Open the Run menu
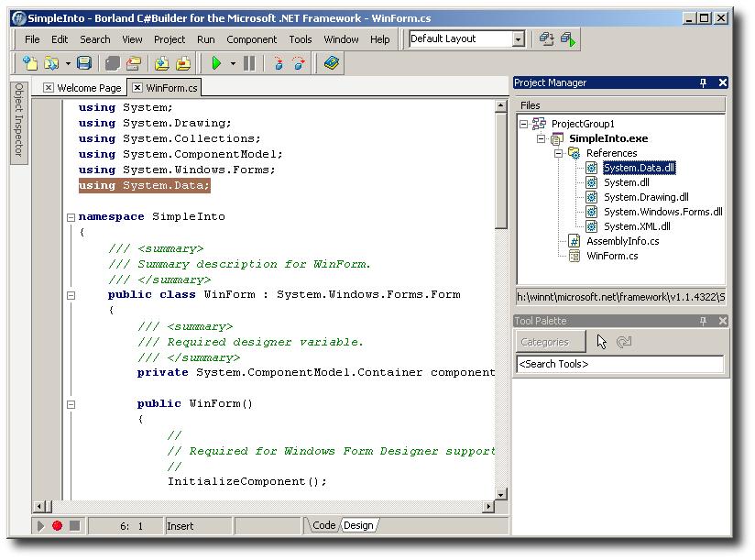 click(x=206, y=39)
